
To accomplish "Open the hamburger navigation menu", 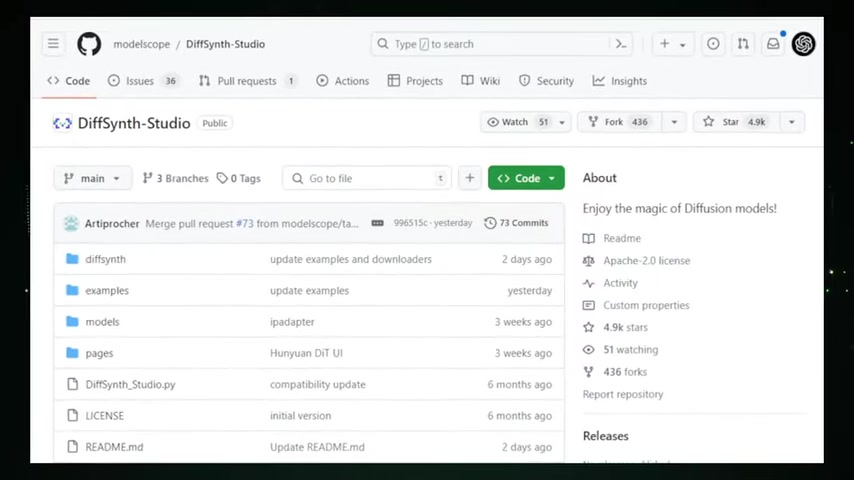I will [53, 44].
